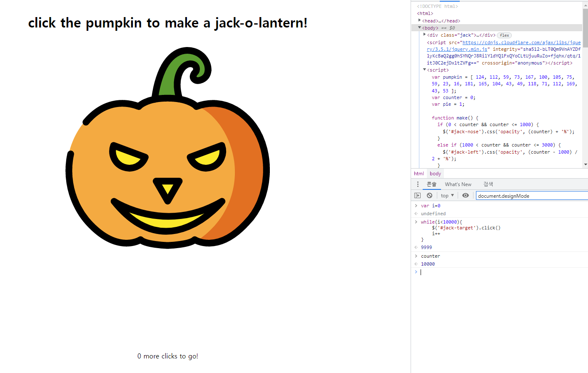Collapse the inline script element node
The width and height of the screenshot is (588, 373).
[424, 70]
